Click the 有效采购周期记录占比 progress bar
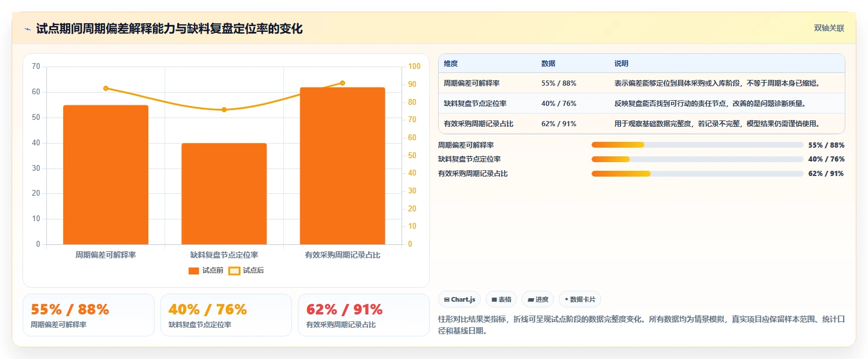This screenshot has height=359, width=868. pyautogui.click(x=697, y=174)
